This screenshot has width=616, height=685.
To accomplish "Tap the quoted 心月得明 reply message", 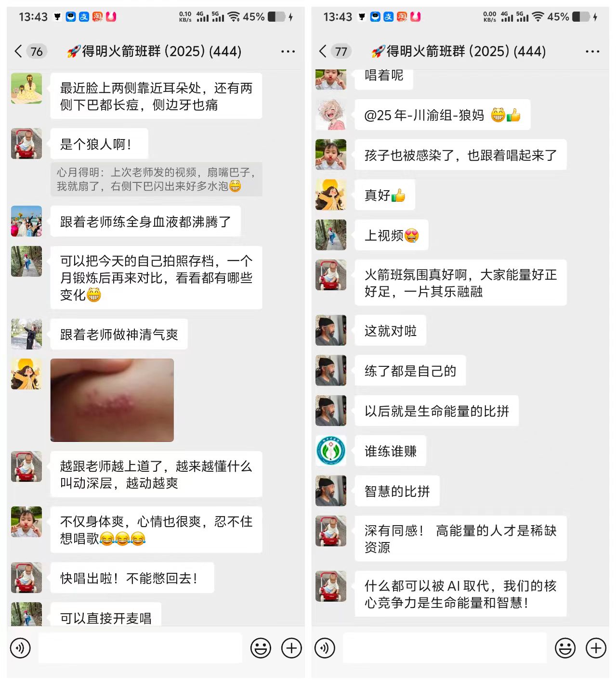I will point(157,179).
